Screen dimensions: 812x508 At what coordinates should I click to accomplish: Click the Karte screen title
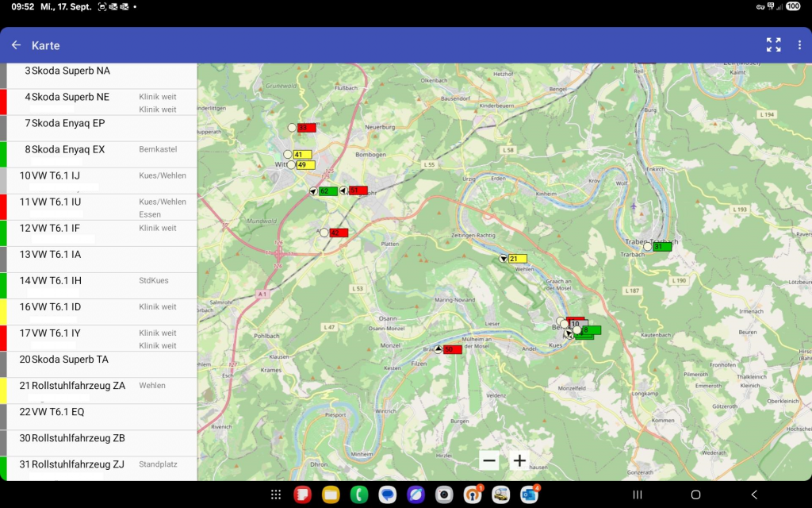click(46, 46)
